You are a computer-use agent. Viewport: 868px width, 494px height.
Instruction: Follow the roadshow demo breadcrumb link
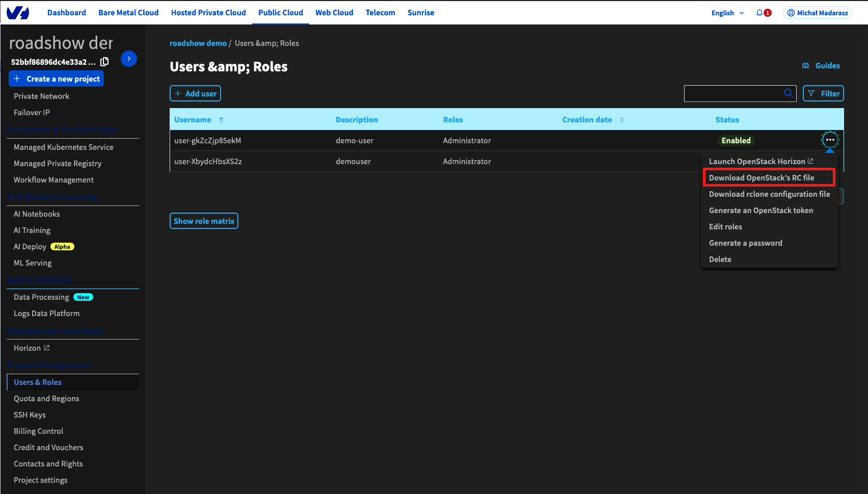198,43
